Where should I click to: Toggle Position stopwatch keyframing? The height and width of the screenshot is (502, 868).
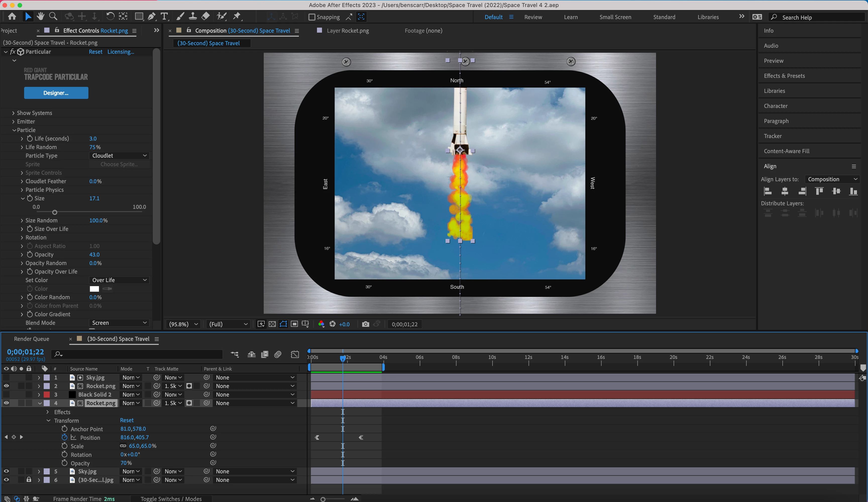pyautogui.click(x=64, y=437)
